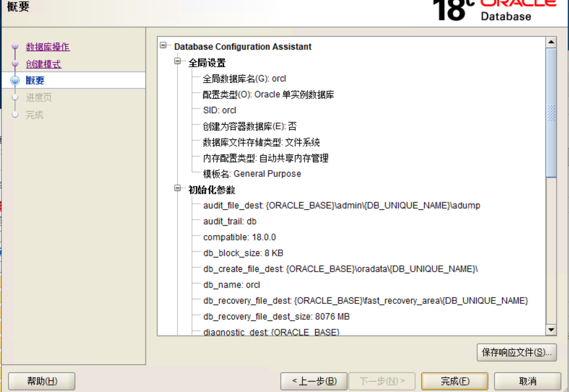Select the SID: orcl row

pos(220,110)
